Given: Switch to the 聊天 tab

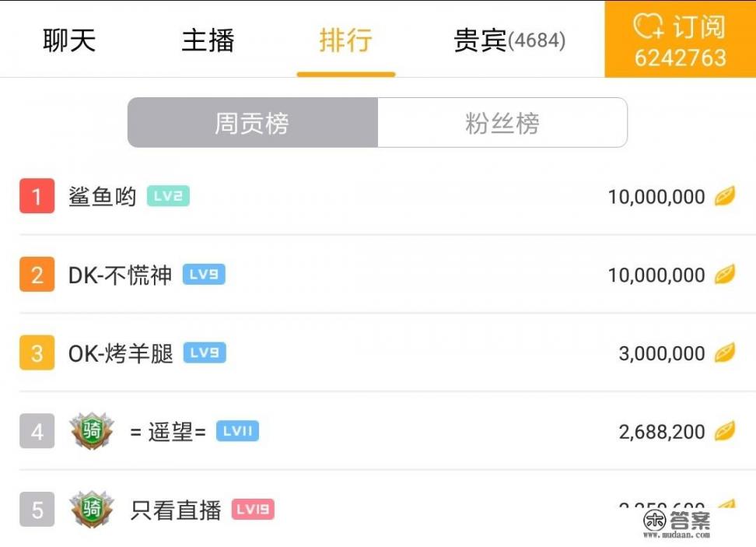Looking at the screenshot, I should coord(68,40).
